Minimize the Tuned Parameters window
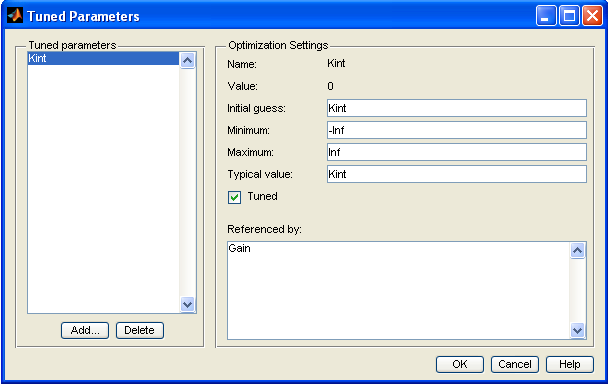 tap(546, 16)
